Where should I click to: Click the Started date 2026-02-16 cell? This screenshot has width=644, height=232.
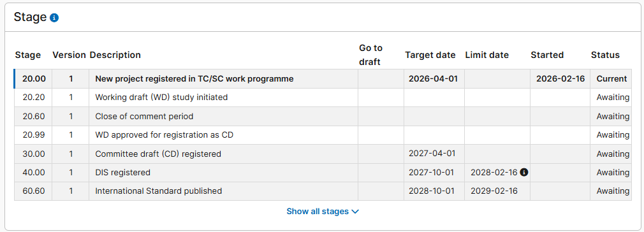pyautogui.click(x=560, y=79)
